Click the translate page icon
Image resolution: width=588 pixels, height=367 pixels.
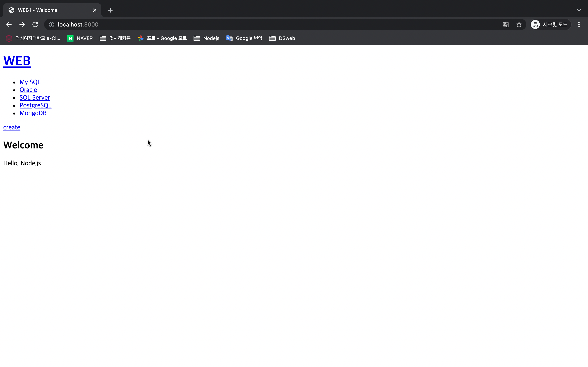506,24
